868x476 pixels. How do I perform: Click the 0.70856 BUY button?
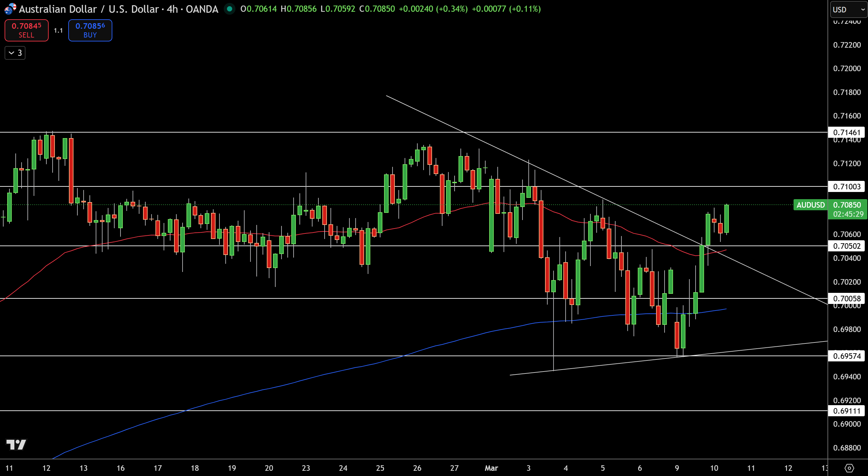click(x=90, y=30)
